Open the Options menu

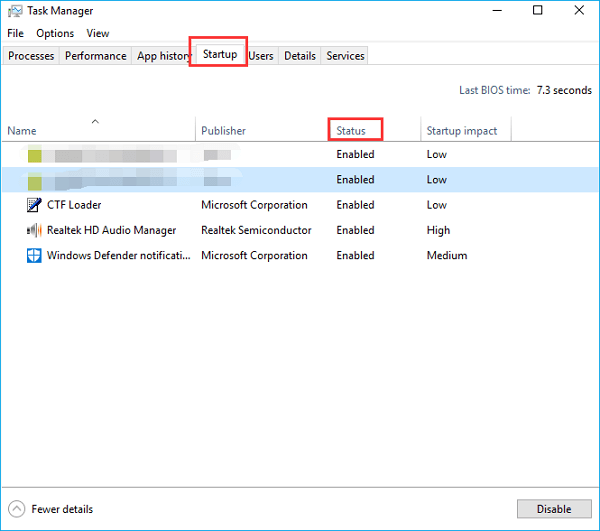[55, 33]
